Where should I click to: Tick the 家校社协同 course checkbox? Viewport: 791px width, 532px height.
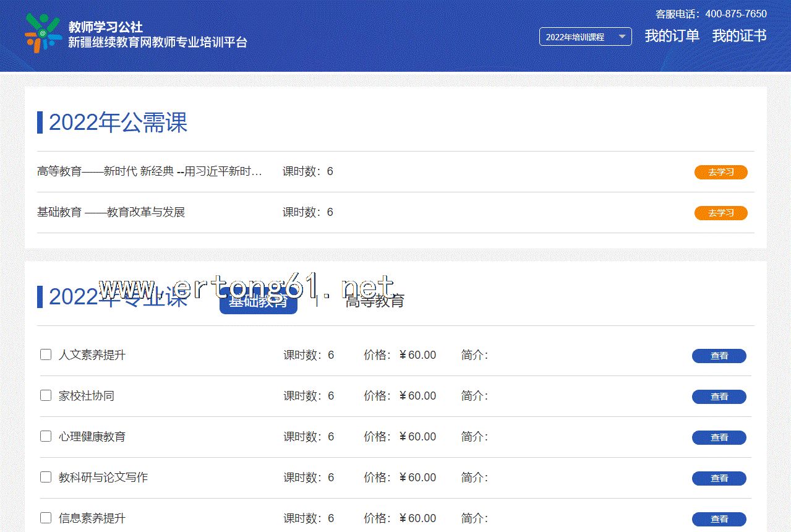[46, 395]
